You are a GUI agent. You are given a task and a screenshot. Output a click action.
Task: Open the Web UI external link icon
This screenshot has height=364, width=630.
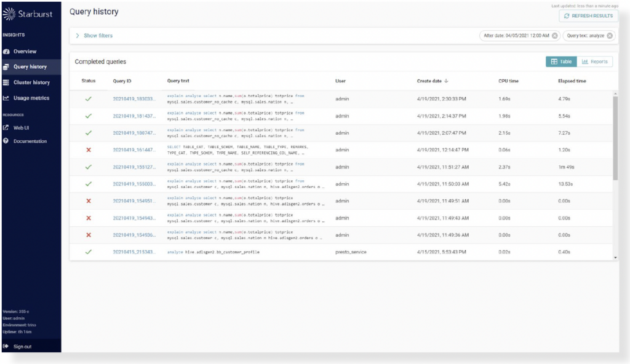click(6, 128)
